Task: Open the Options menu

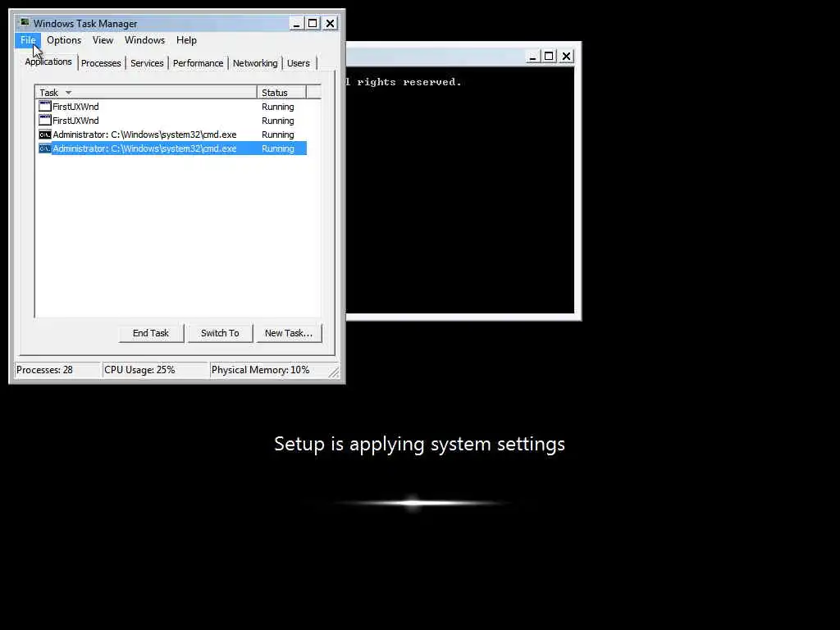Action: pos(64,40)
